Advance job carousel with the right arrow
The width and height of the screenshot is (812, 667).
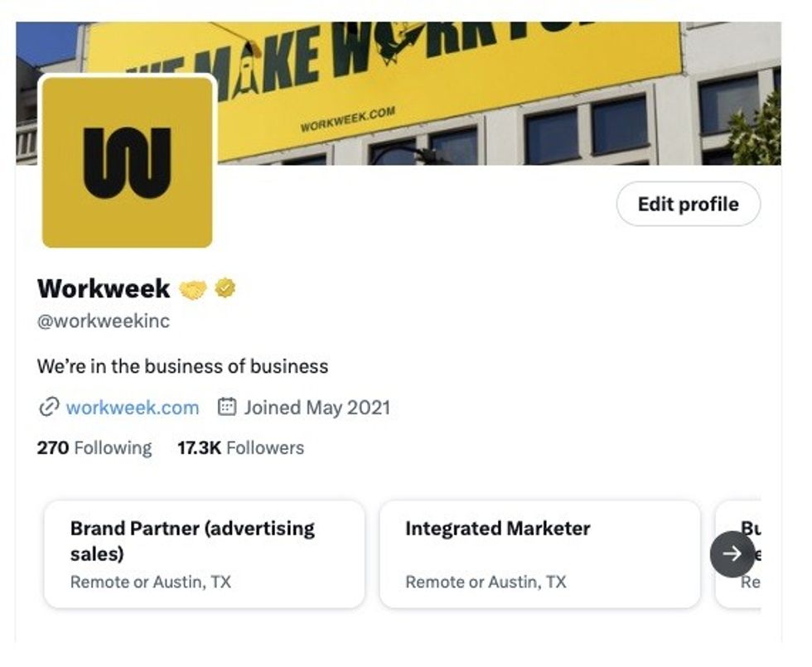coord(732,553)
